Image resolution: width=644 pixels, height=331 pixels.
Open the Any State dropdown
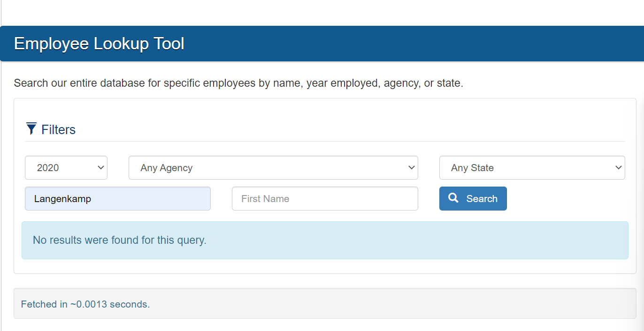click(x=532, y=168)
